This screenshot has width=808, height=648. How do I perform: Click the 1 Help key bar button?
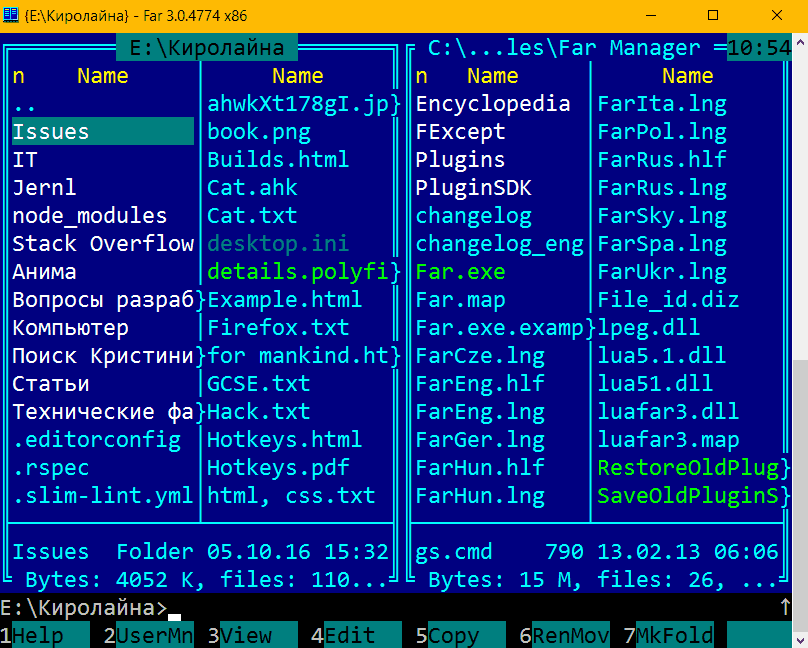pyautogui.click(x=45, y=635)
